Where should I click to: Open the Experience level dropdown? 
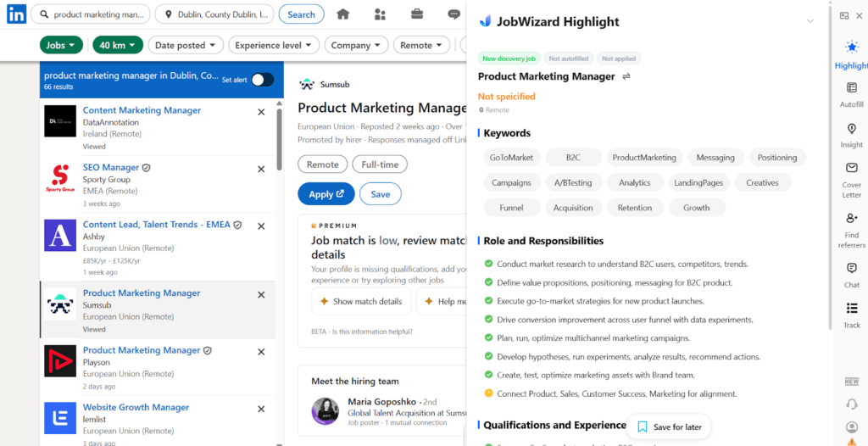pyautogui.click(x=273, y=45)
